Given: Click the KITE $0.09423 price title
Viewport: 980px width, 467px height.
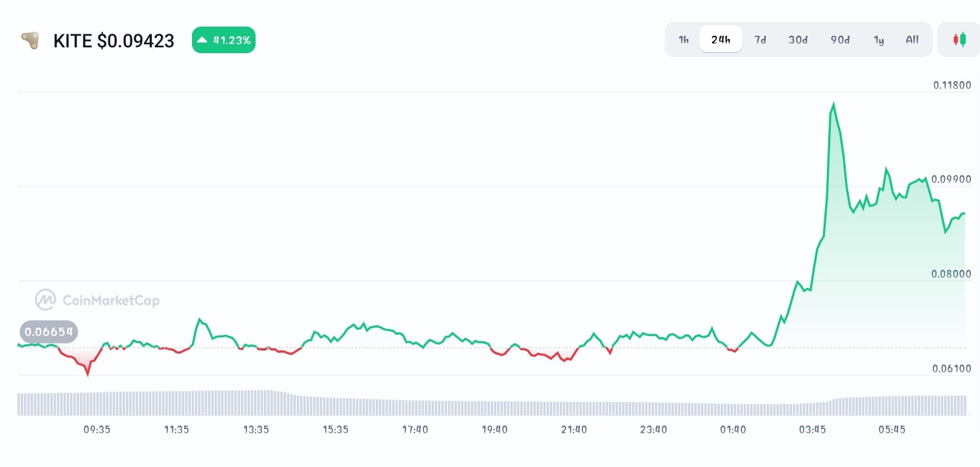Looking at the screenshot, I should pyautogui.click(x=114, y=41).
